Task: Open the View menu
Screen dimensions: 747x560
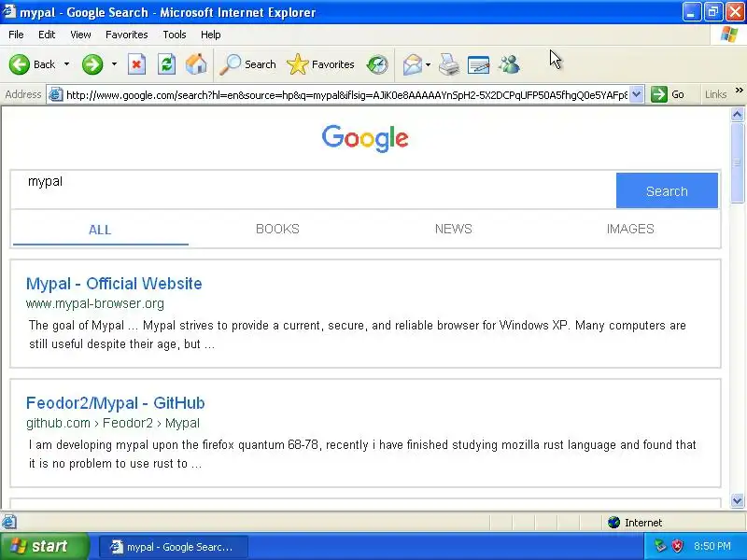Action: (x=80, y=35)
